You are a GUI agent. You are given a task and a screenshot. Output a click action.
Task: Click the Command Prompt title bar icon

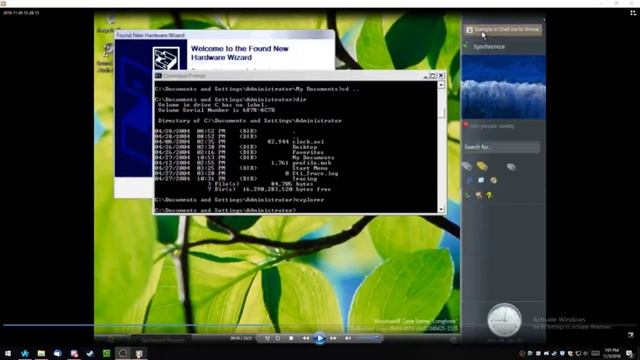click(158, 76)
